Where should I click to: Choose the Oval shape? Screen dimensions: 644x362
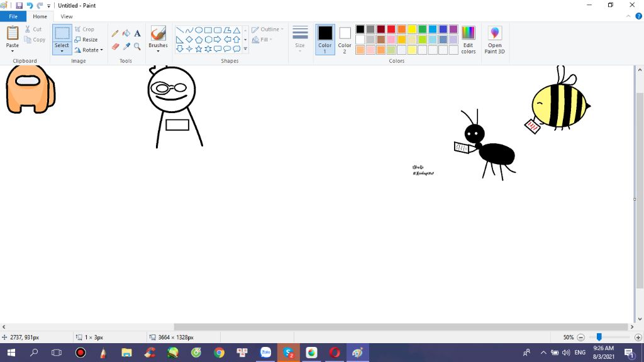(x=198, y=30)
